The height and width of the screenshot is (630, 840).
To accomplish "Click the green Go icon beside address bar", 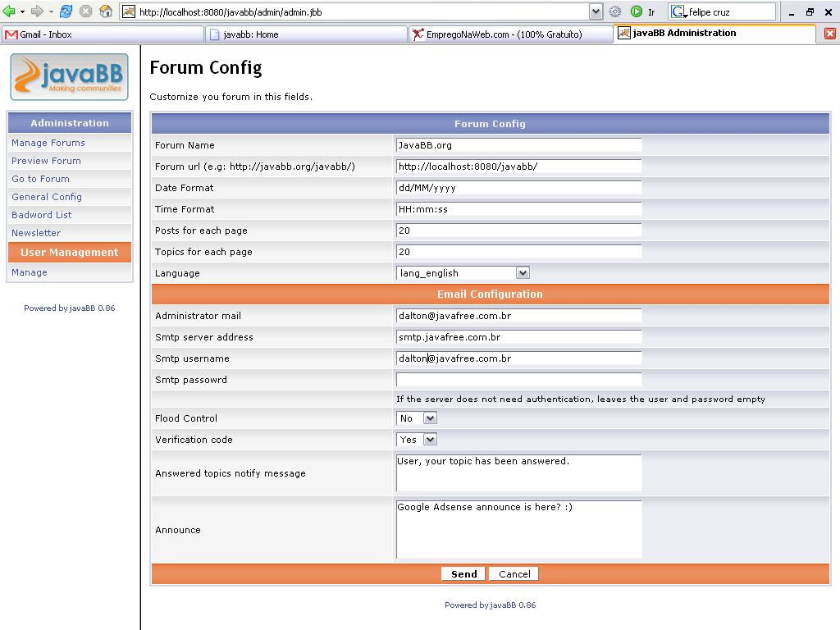I will 637,11.
